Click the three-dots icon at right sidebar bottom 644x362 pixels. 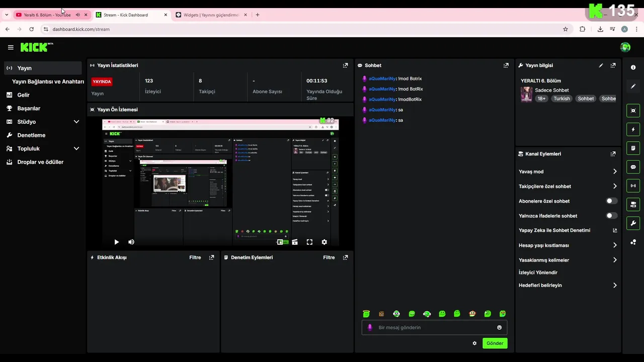[633, 242]
